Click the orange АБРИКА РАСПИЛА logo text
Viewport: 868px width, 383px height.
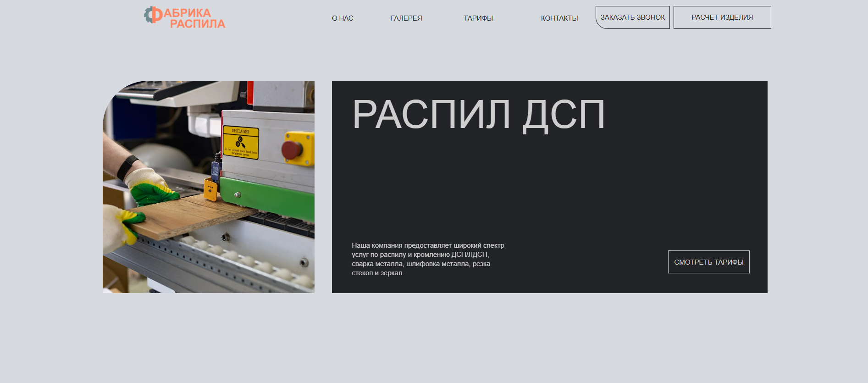tap(193, 18)
